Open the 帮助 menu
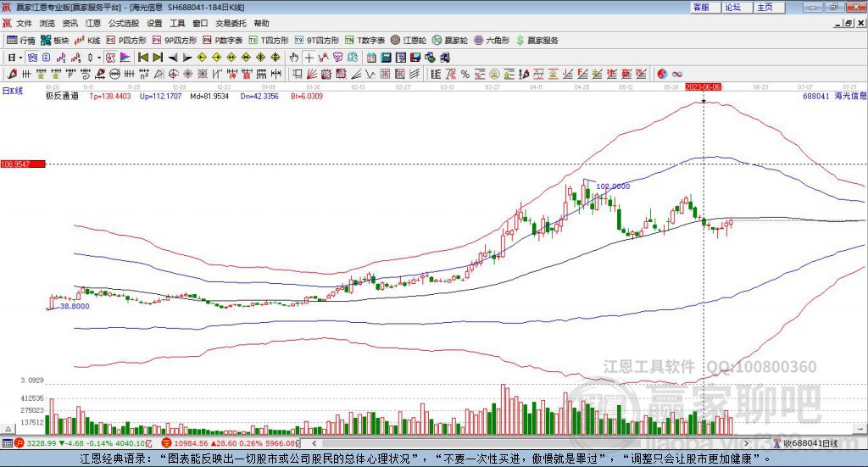868x467 pixels. (x=261, y=23)
